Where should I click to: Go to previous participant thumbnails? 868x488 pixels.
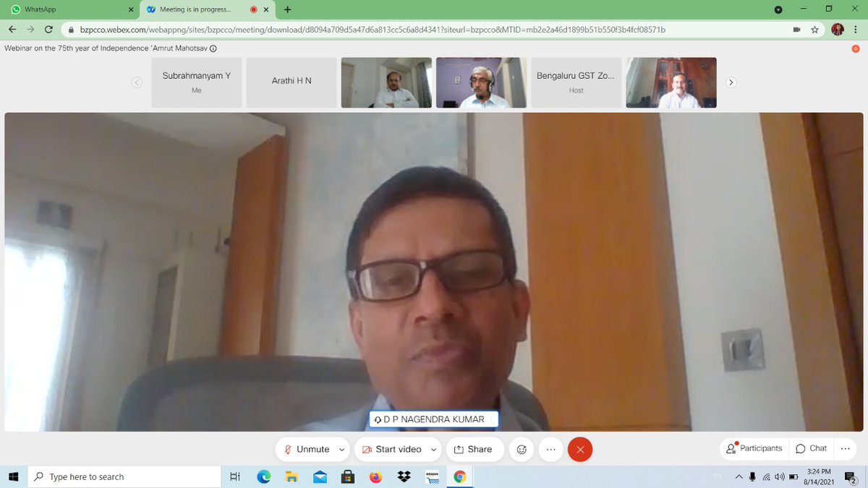pos(137,82)
